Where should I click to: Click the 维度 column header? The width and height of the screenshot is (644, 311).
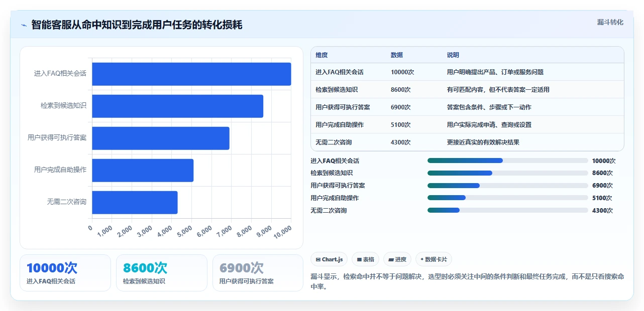[x=321, y=55]
